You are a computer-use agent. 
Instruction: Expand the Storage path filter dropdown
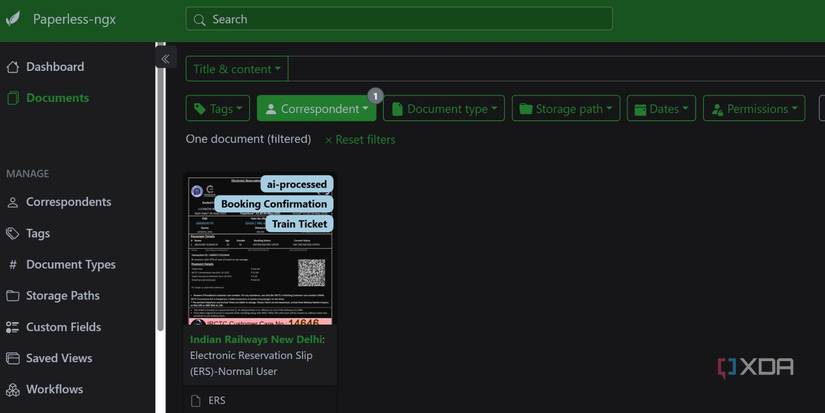click(566, 108)
